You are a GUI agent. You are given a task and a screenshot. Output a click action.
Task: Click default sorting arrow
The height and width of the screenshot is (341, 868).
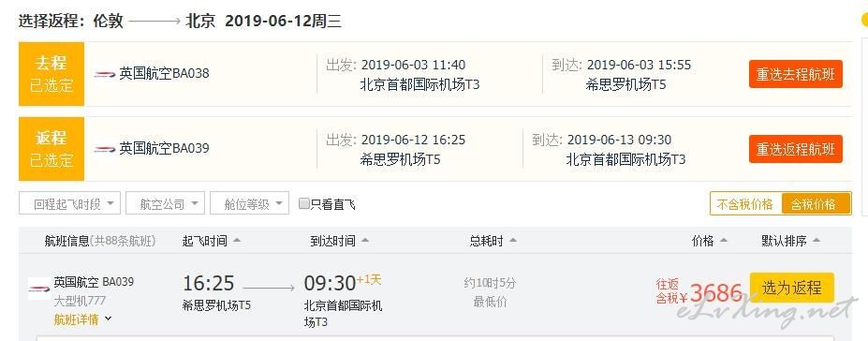tap(816, 241)
